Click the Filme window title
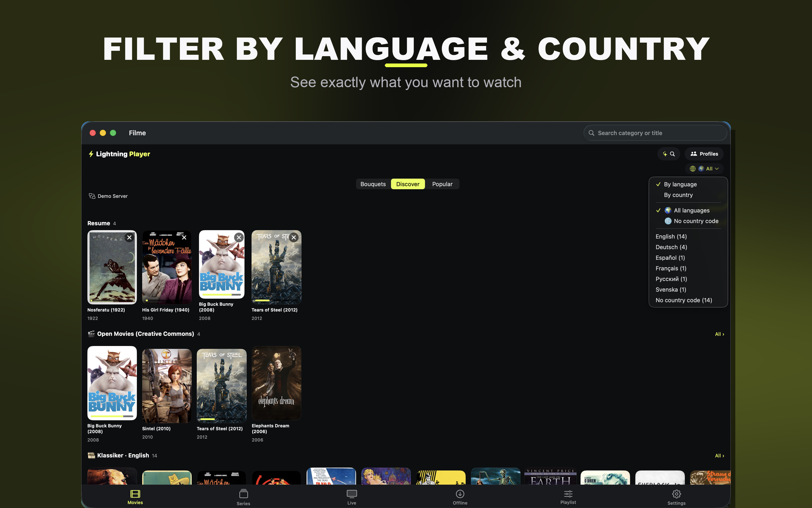Image resolution: width=812 pixels, height=508 pixels. [137, 133]
